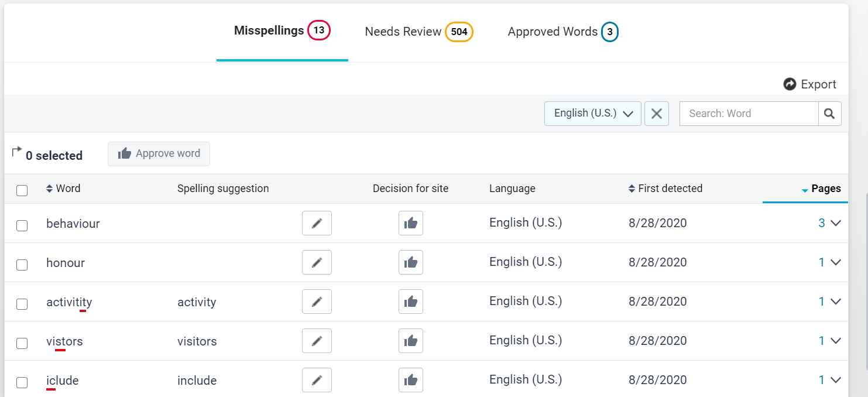868x397 pixels.
Task: Expand the pages list for behaviour
Action: point(835,223)
